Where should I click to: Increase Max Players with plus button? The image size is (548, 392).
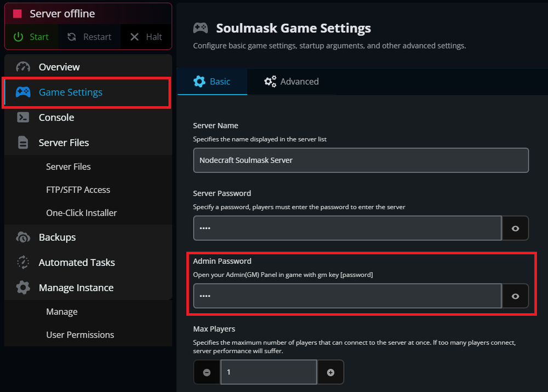(x=330, y=372)
